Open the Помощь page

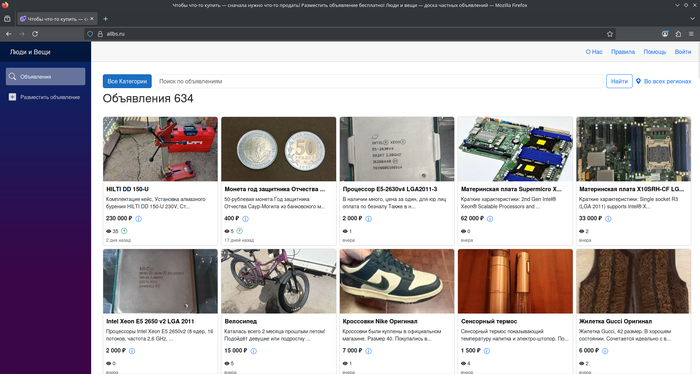point(654,52)
